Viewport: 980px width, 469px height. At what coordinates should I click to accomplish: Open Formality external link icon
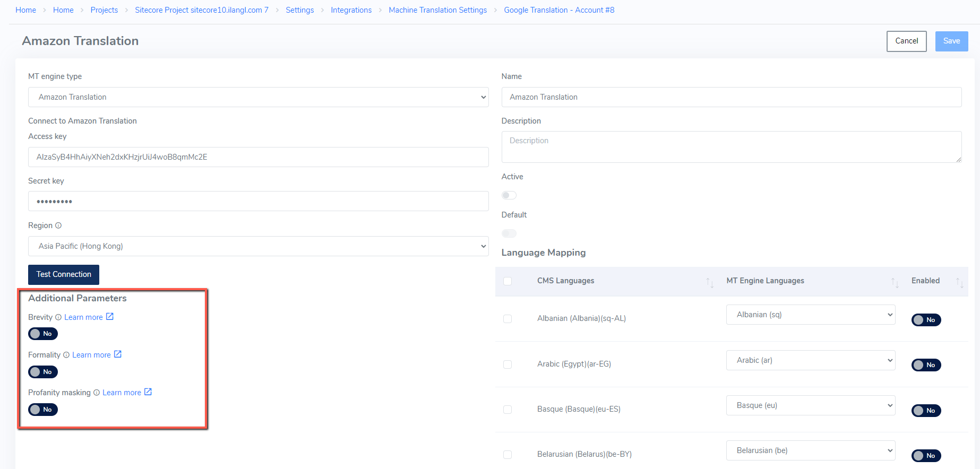(x=118, y=354)
